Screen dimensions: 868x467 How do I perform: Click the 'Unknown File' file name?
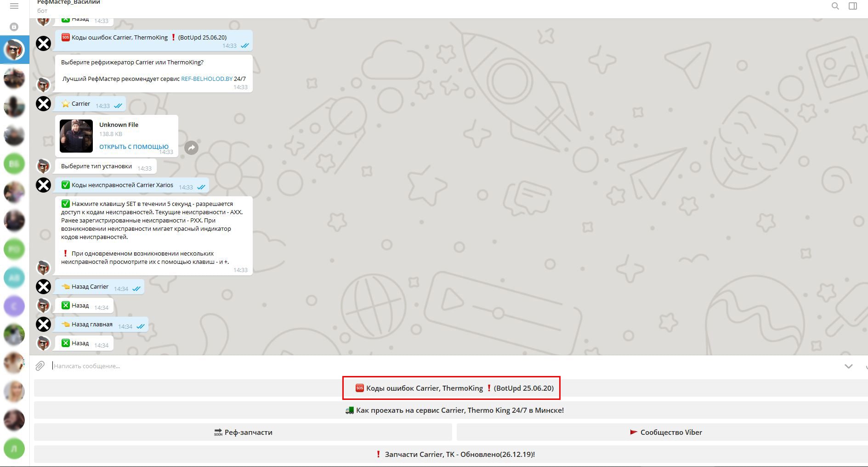[119, 125]
